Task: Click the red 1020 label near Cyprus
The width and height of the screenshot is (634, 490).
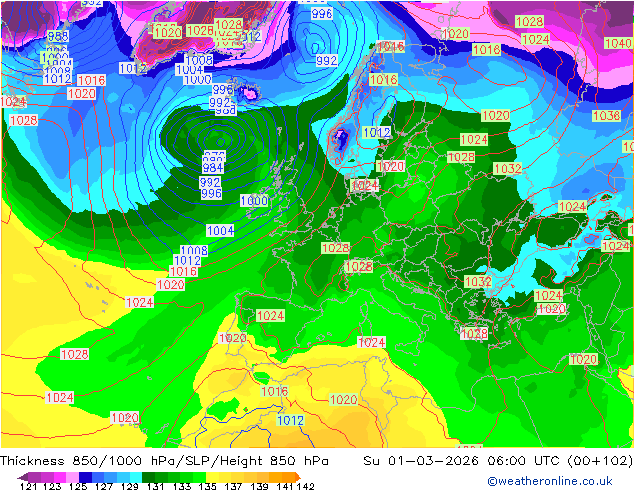Action: click(552, 309)
